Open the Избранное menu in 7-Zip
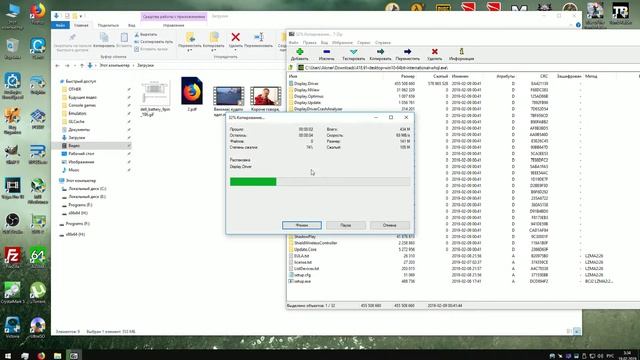Screen dimensions: 640x360 [x=342, y=42]
